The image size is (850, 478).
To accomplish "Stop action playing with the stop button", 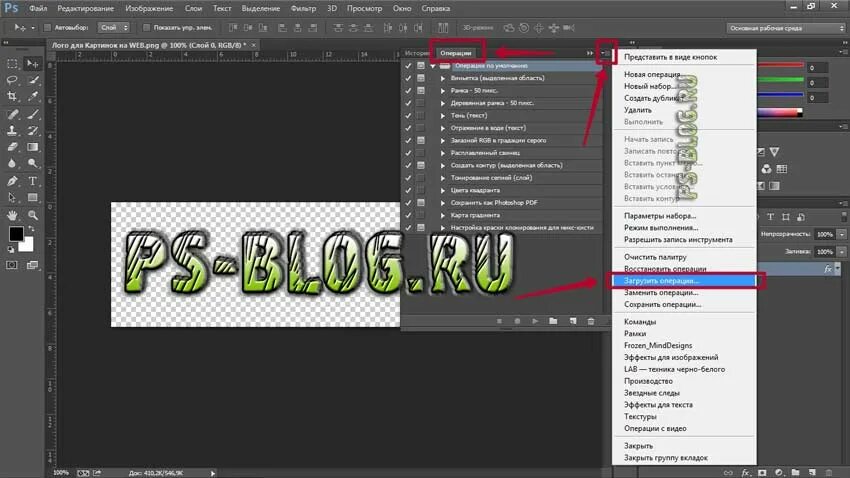I will click(x=499, y=321).
